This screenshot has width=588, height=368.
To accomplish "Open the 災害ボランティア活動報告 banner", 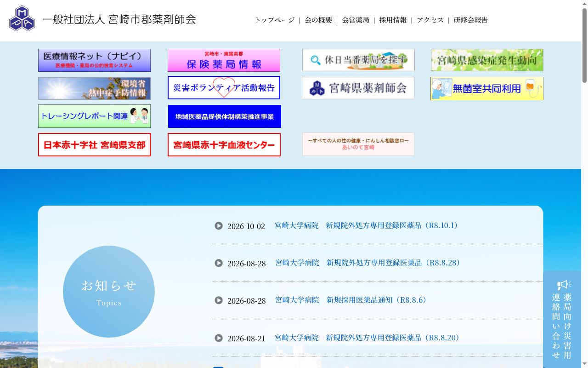I will point(224,88).
